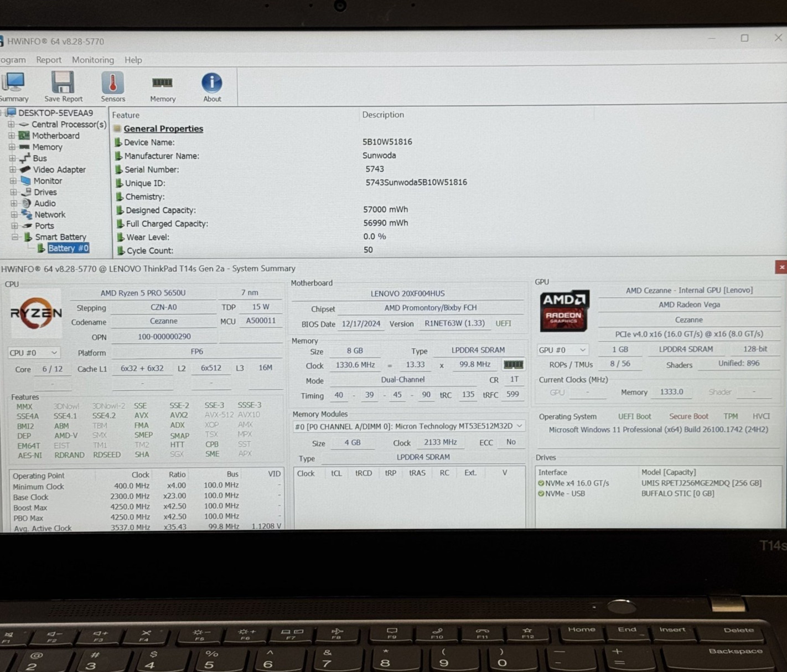Open the Help menu
The width and height of the screenshot is (787, 672).
133,60
